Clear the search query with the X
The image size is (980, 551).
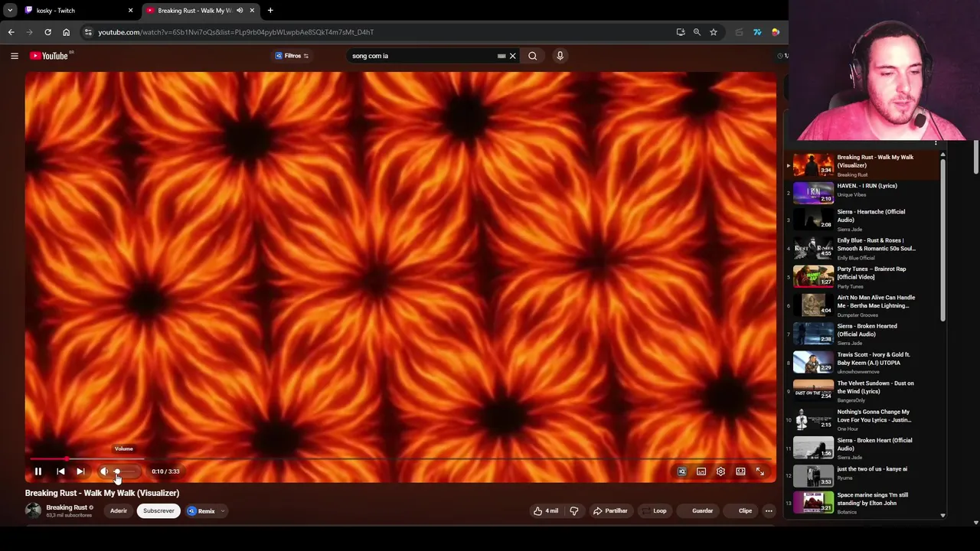tap(513, 55)
